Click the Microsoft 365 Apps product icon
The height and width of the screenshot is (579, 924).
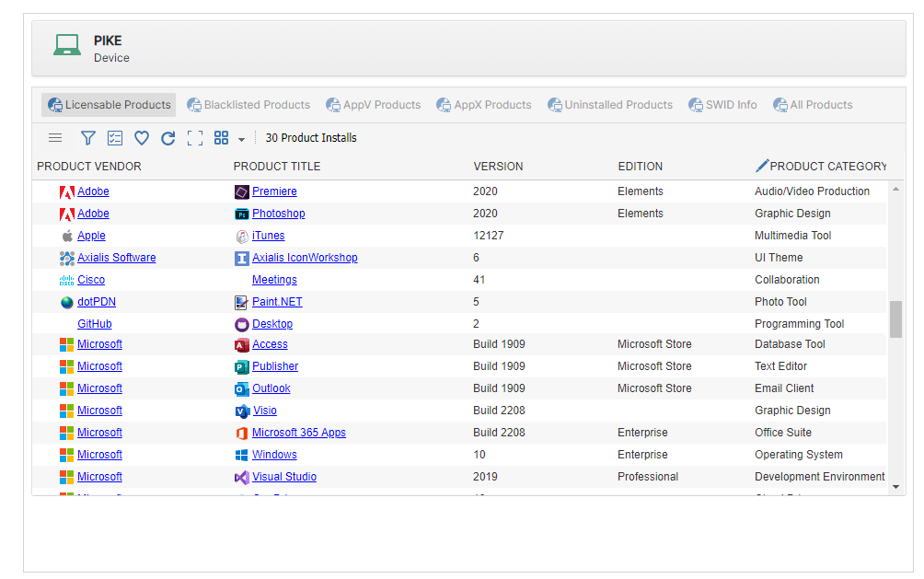(x=242, y=434)
